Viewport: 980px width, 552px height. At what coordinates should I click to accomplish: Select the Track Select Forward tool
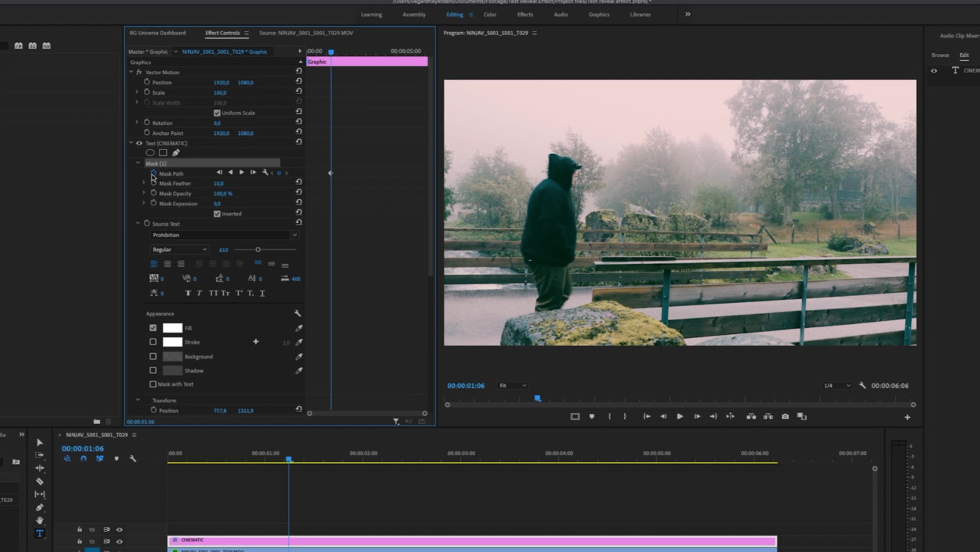click(40, 455)
